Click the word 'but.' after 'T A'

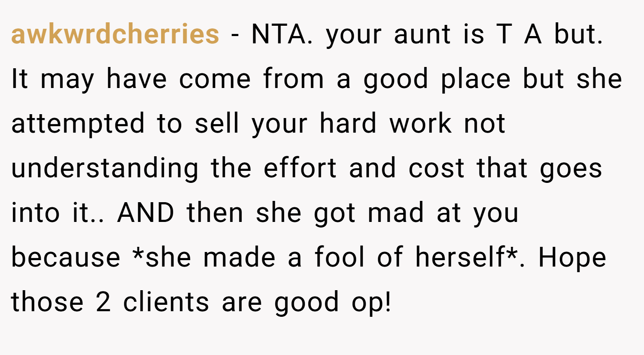(x=579, y=34)
